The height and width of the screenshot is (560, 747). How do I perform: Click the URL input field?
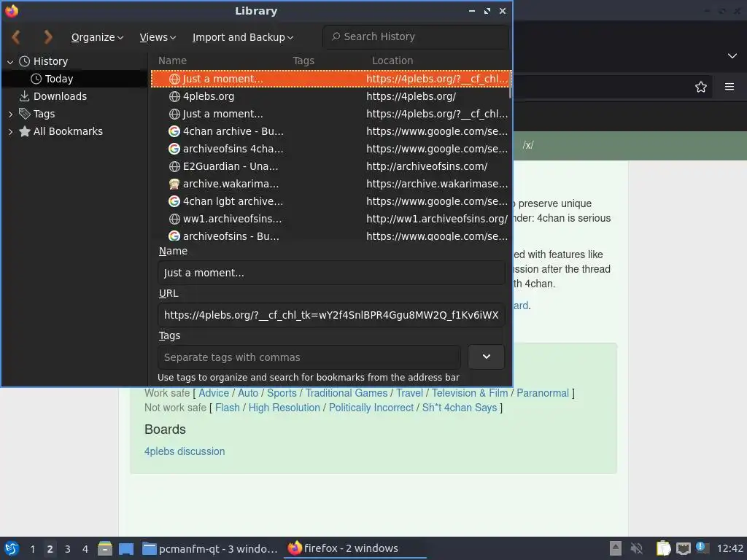(x=331, y=315)
